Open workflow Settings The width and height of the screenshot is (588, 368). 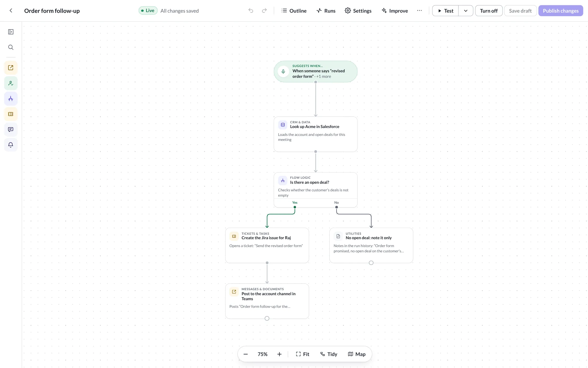tap(358, 11)
